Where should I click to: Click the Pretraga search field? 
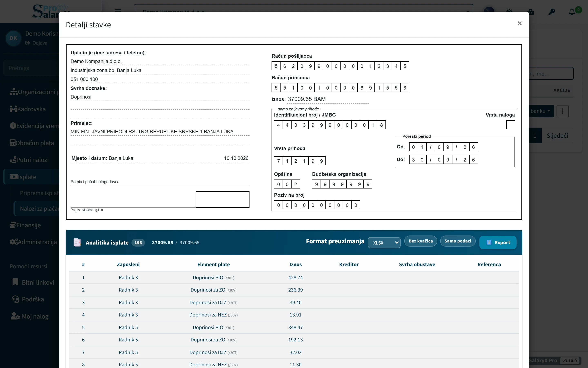coord(32,68)
